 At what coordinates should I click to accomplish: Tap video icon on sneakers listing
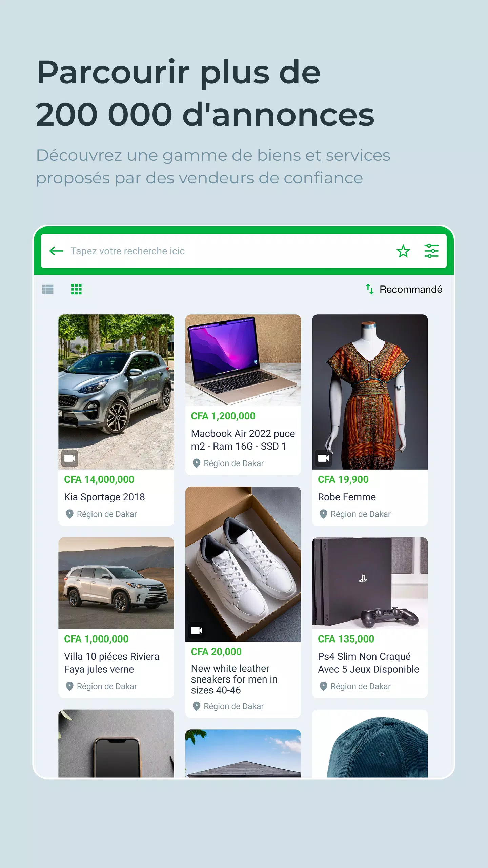coord(197,631)
